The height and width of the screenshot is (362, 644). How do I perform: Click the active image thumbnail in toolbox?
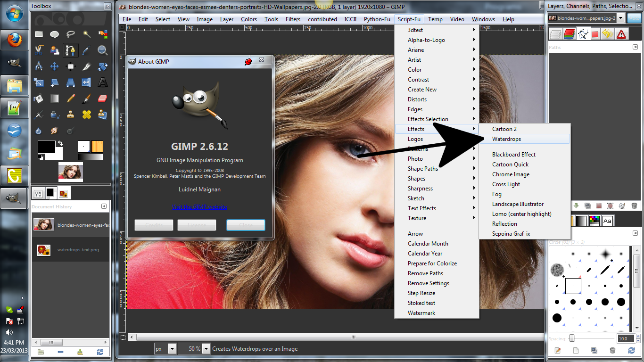tap(71, 172)
